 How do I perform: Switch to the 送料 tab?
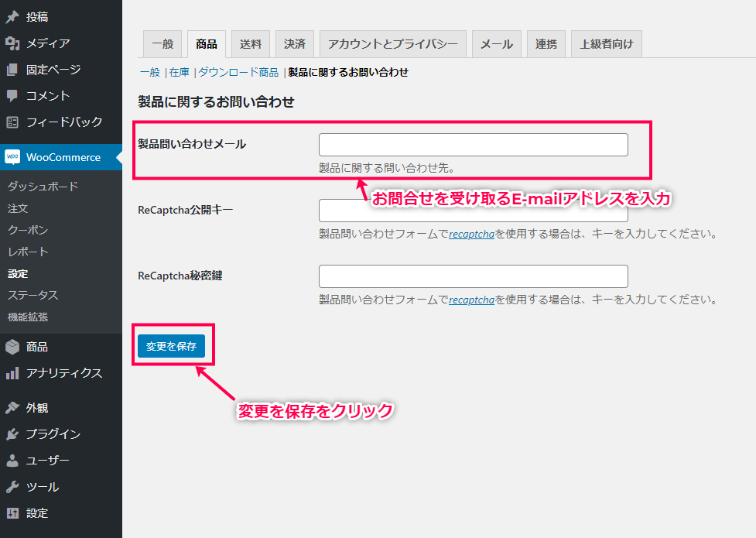pos(251,44)
